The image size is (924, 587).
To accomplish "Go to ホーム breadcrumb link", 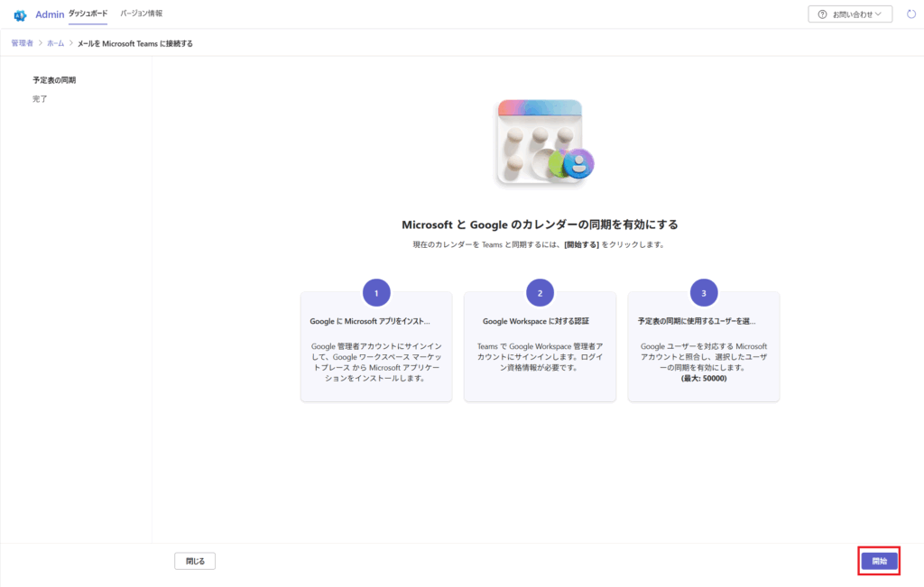I will tap(55, 43).
